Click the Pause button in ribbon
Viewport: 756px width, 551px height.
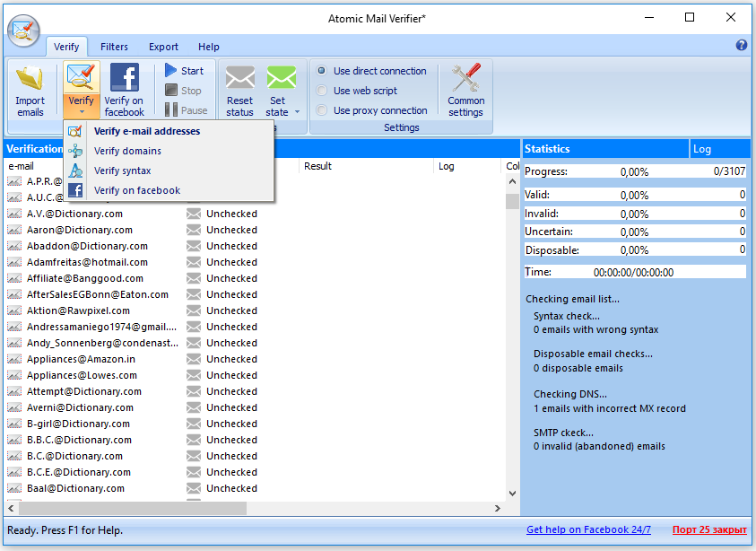(187, 110)
